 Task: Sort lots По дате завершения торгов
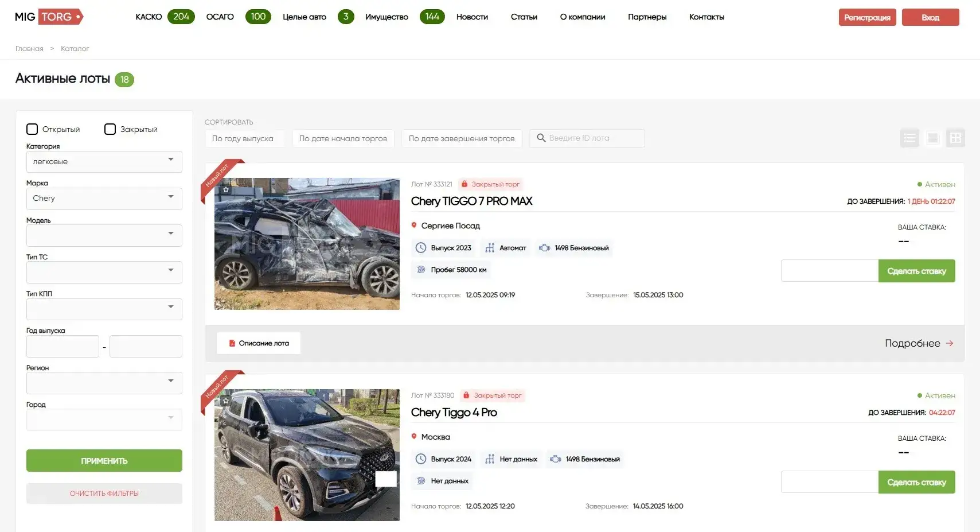(462, 138)
